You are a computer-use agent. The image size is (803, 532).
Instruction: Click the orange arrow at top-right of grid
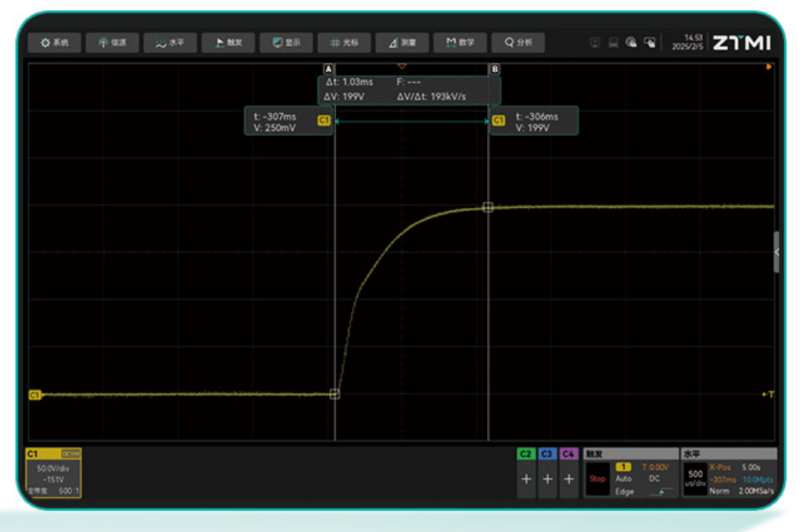pyautogui.click(x=769, y=67)
